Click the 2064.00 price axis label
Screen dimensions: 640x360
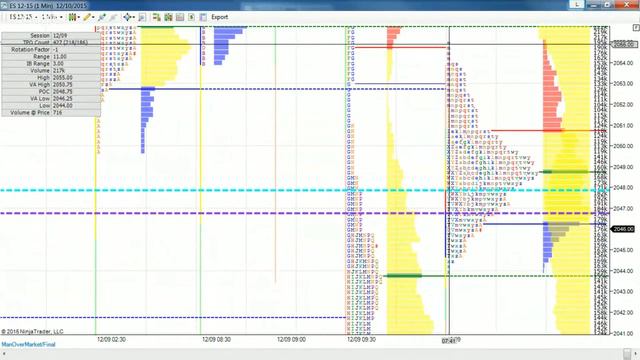pos(623,63)
